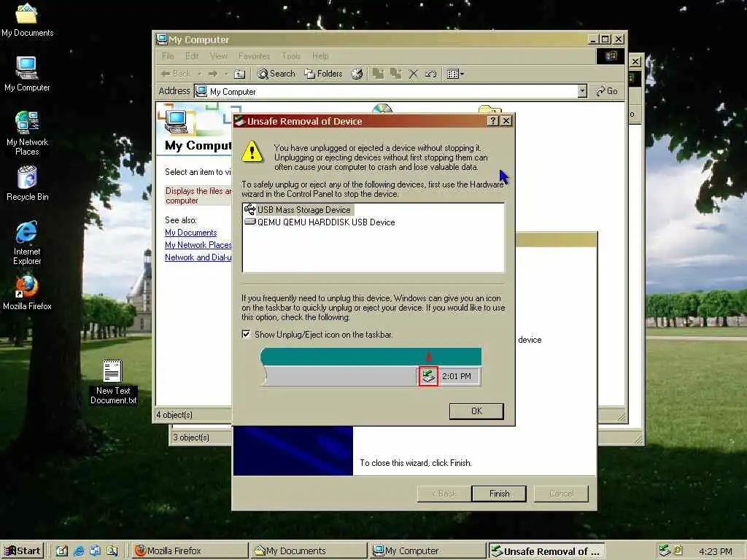Open the Back history dropdown arrow

click(x=200, y=74)
